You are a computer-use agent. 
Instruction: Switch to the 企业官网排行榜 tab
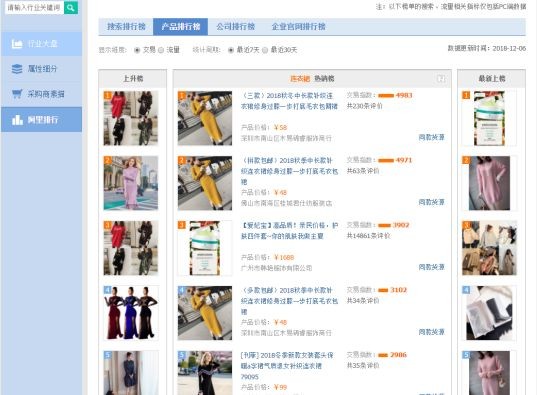point(298,27)
